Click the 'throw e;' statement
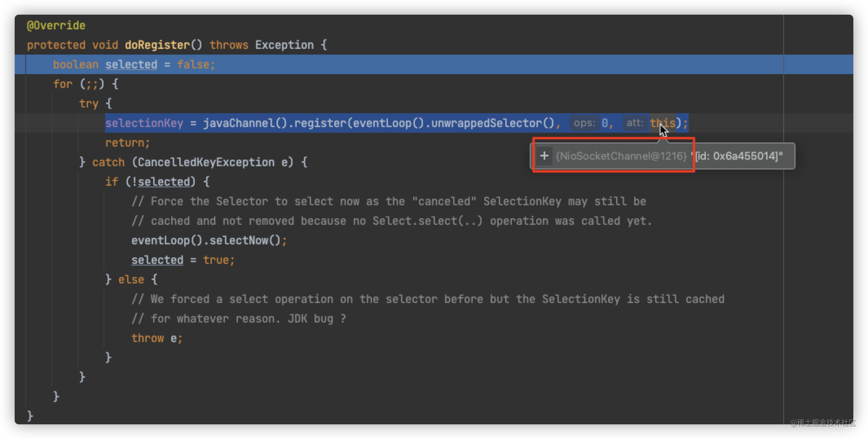This screenshot has width=868, height=439. click(x=157, y=338)
